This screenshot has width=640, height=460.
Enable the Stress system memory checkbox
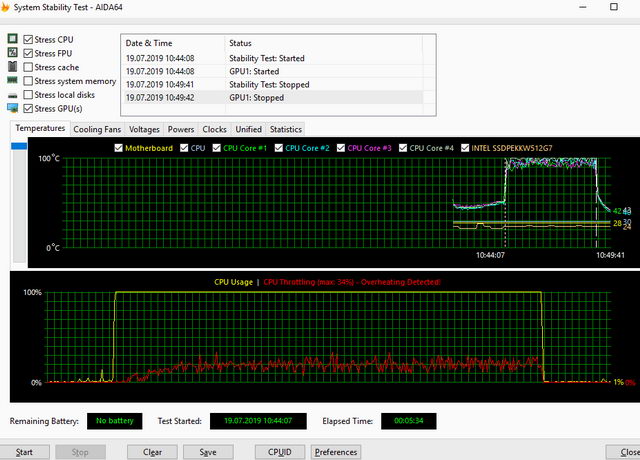coord(28,81)
